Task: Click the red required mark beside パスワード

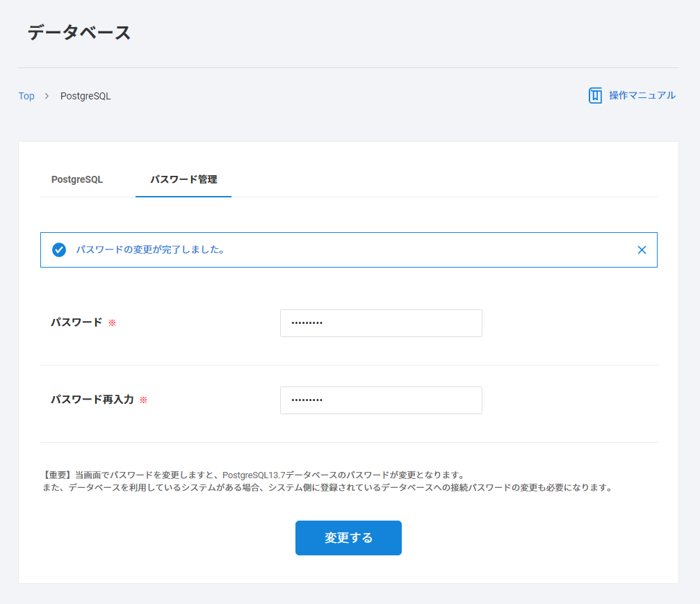Action: point(112,323)
